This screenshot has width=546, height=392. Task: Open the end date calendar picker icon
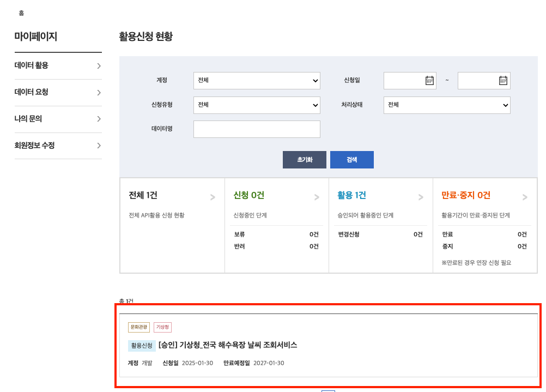click(503, 81)
